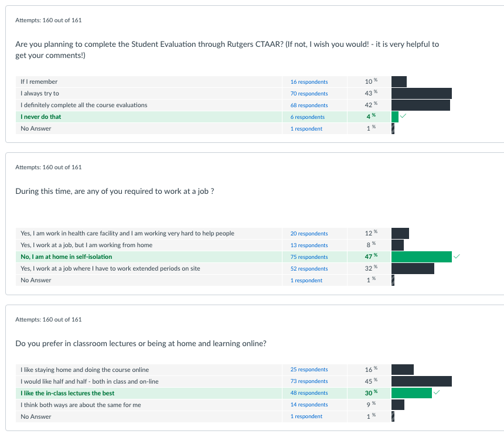Open '6 respondents' for 'I never do that'
504x434 pixels.
[307, 117]
